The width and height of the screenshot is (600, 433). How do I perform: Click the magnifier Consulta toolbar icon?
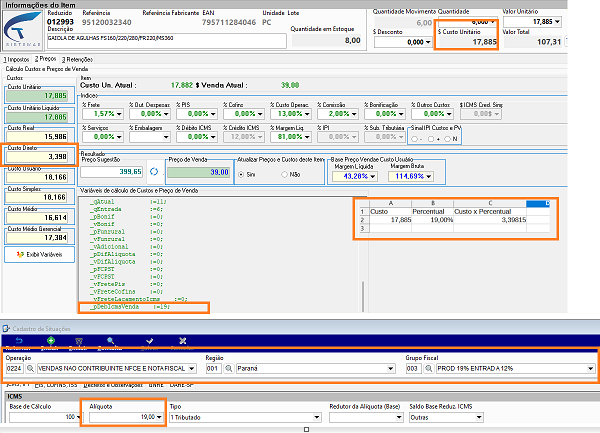pos(111,340)
